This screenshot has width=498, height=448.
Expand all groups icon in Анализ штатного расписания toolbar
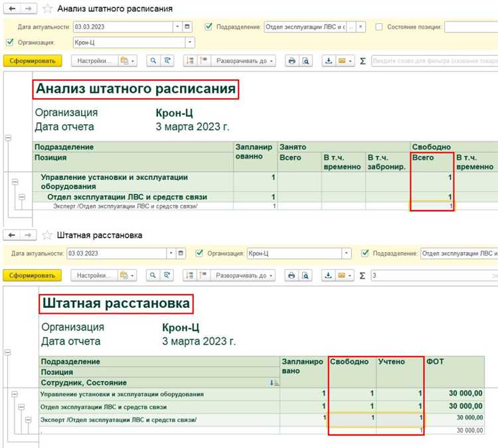click(204, 60)
